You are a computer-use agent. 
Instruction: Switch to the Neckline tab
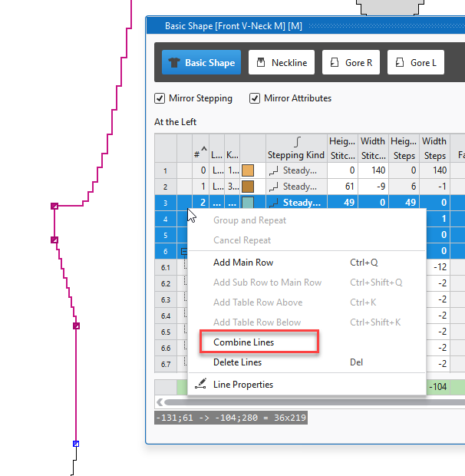pyautogui.click(x=281, y=63)
